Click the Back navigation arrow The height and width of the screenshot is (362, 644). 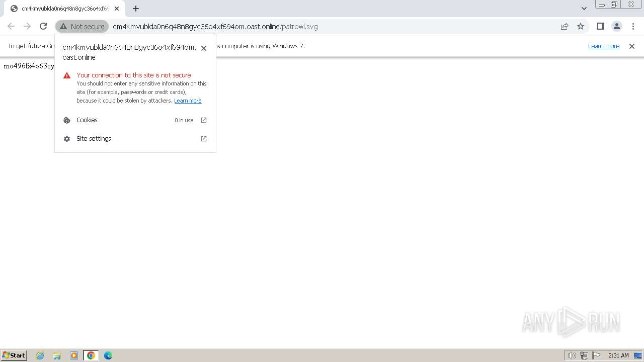point(11,26)
